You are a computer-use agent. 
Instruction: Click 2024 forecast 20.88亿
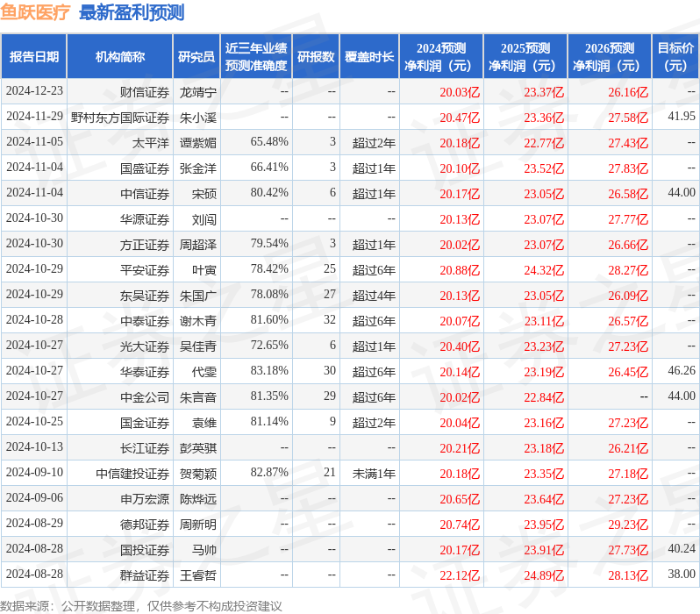point(460,271)
